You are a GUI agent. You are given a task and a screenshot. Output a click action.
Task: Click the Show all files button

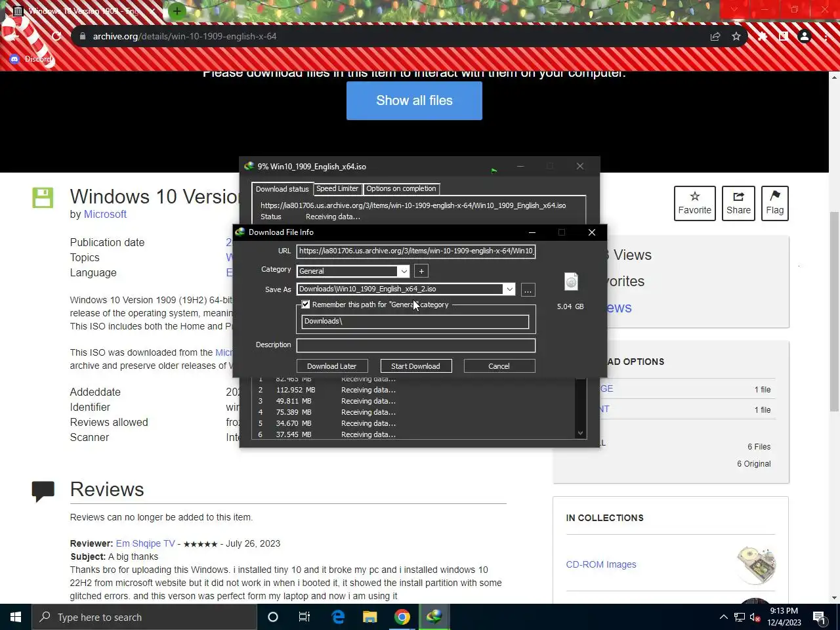click(x=414, y=100)
